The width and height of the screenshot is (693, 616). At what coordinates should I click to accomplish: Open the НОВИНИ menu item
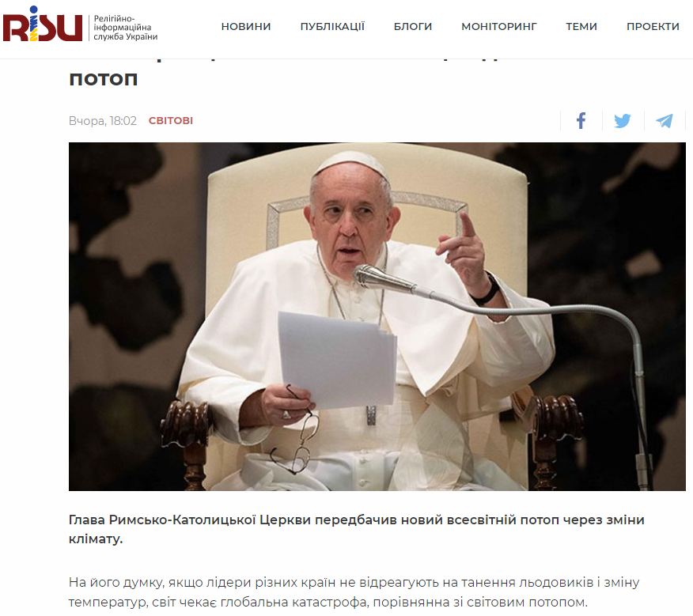tap(246, 27)
